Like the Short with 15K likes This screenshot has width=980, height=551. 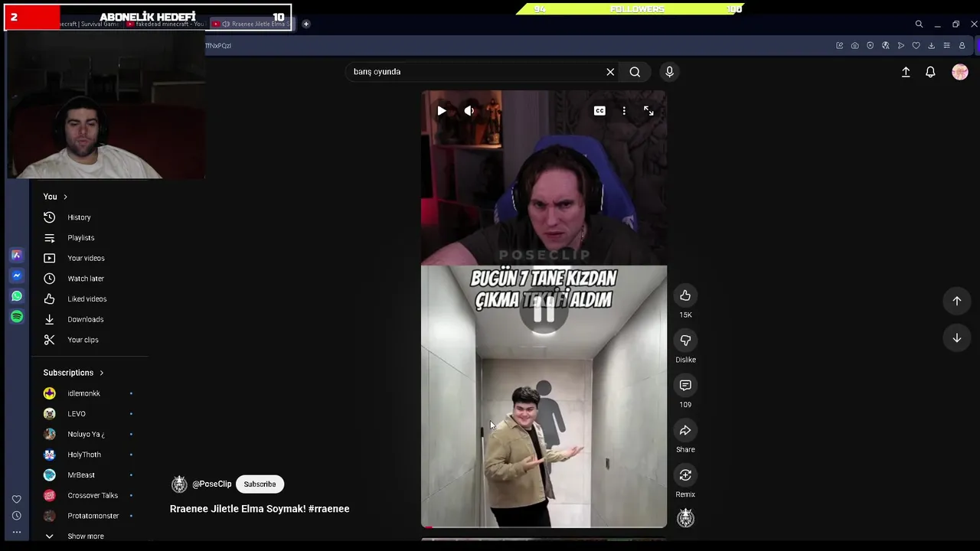[x=685, y=295]
